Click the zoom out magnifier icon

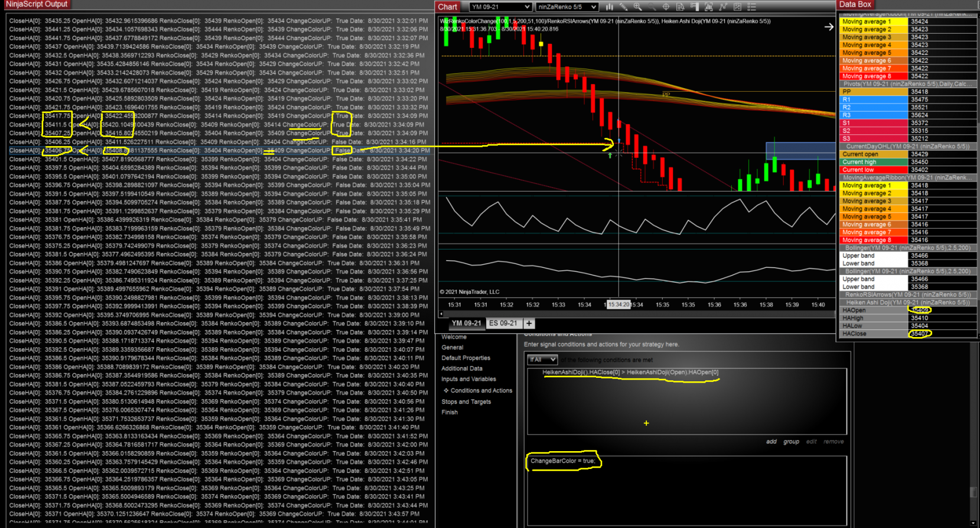click(652, 7)
